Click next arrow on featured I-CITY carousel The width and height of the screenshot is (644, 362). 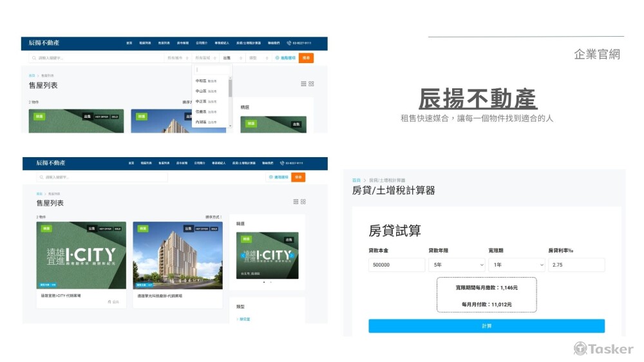point(292,256)
